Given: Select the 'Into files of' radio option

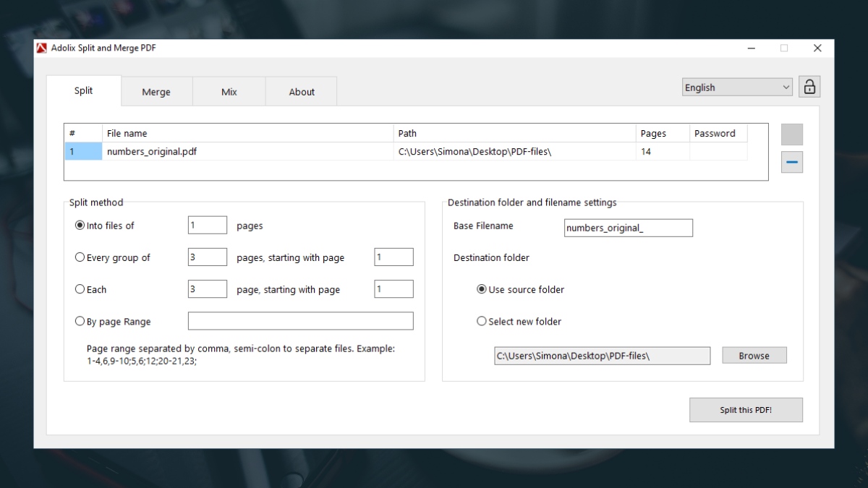Looking at the screenshot, I should [x=105, y=226].
